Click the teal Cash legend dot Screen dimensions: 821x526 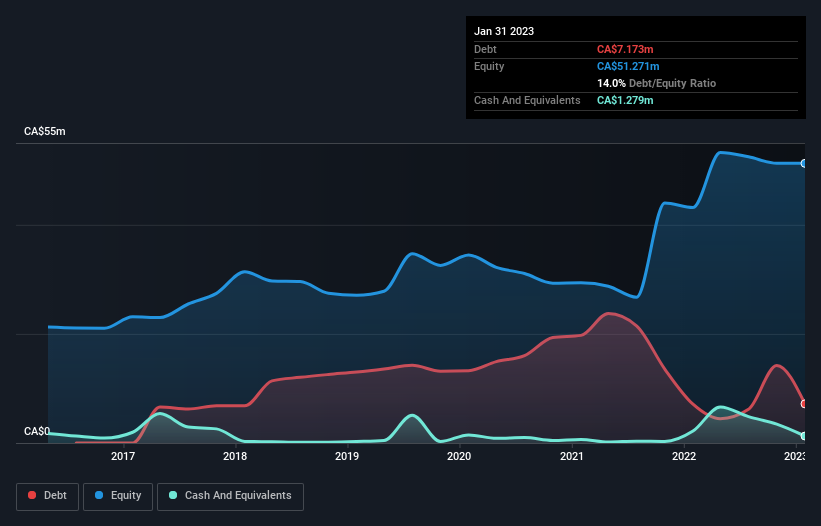pos(173,495)
